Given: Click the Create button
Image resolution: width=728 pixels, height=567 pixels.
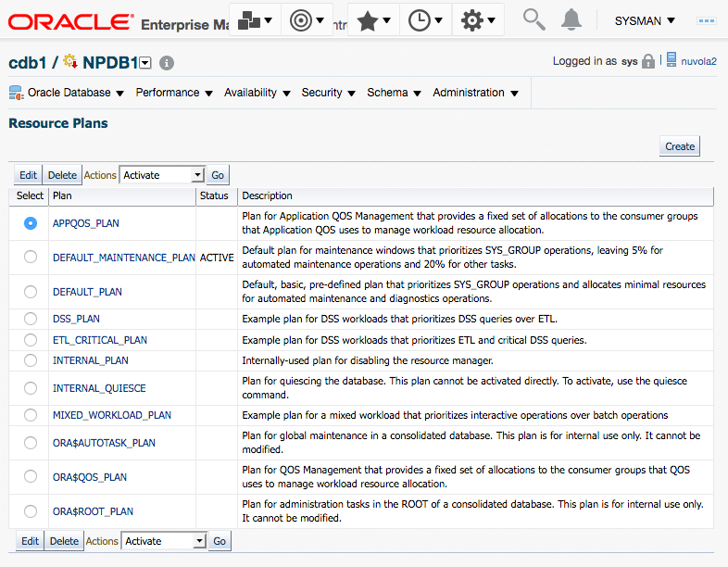Looking at the screenshot, I should pyautogui.click(x=680, y=146).
